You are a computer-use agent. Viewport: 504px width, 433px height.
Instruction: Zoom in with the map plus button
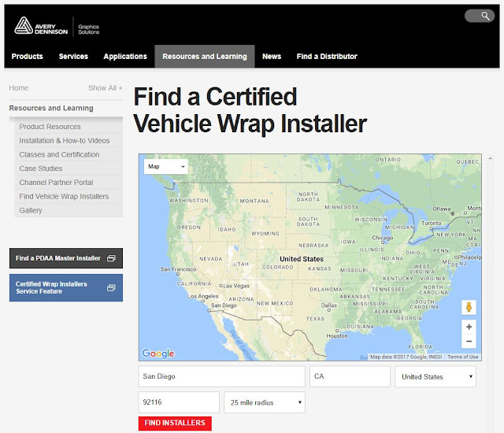[x=469, y=327]
